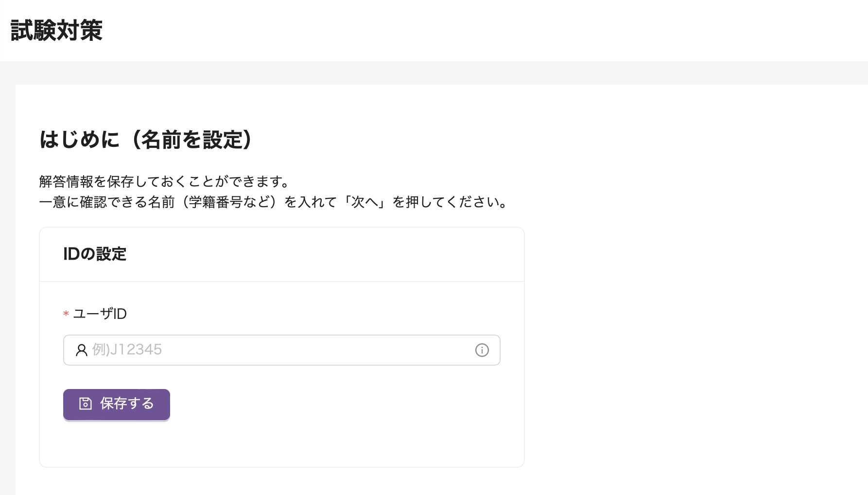Click the purple save button
Screen dimensions: 868x495
pyautogui.click(x=116, y=404)
